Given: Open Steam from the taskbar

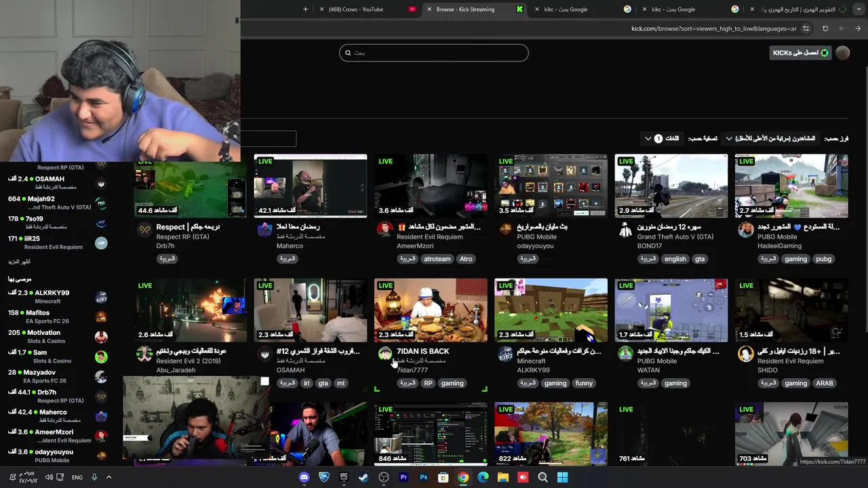Looking at the screenshot, I should [x=363, y=477].
